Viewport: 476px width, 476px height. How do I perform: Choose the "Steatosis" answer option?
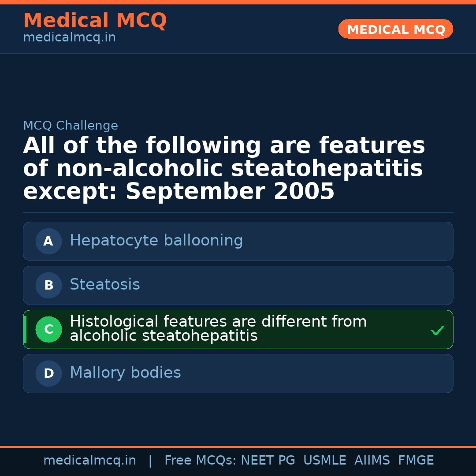pyautogui.click(x=104, y=285)
